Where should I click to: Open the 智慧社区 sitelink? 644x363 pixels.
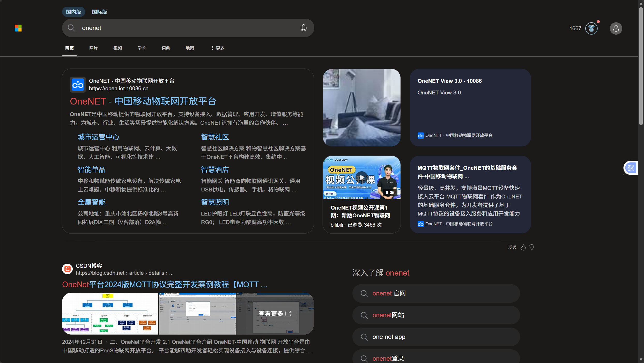(x=215, y=137)
